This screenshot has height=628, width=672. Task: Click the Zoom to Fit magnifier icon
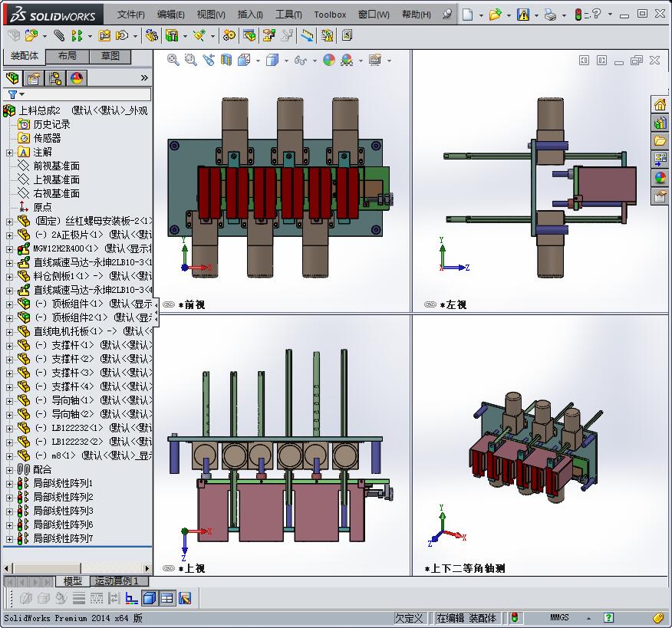(x=173, y=60)
